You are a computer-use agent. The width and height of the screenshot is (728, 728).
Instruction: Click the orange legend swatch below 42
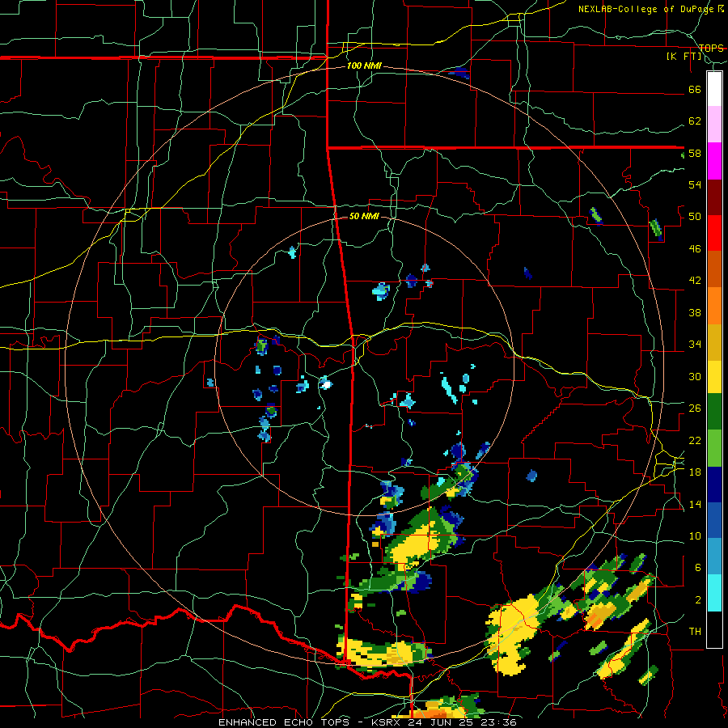[714, 306]
